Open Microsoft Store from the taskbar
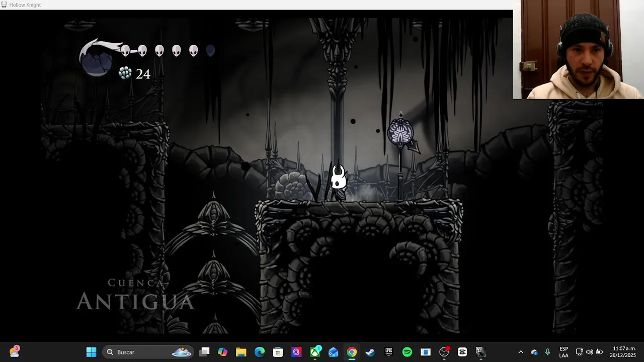Screen dimensions: 644x362 [x=278, y=352]
